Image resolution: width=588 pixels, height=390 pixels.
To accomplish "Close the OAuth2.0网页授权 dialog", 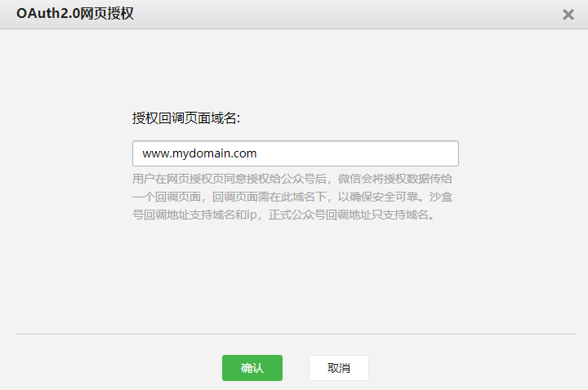I will (x=568, y=15).
